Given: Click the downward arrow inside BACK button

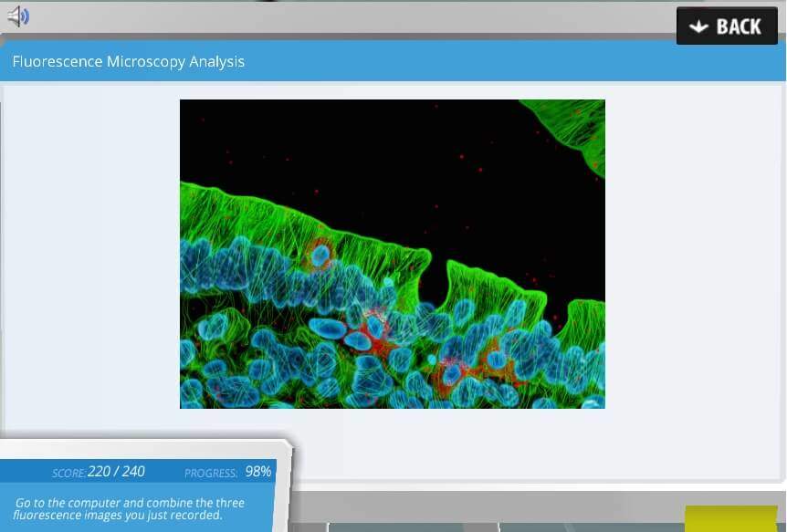Looking at the screenshot, I should click(697, 26).
